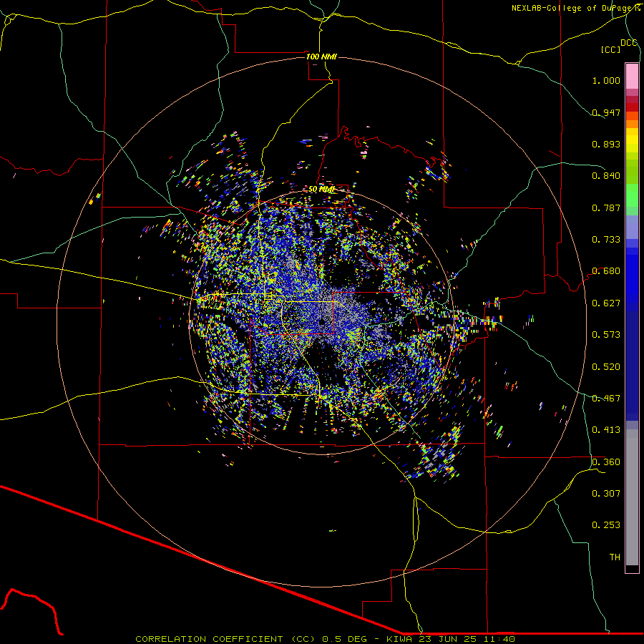Click the 0.413 color scale value

click(x=606, y=430)
